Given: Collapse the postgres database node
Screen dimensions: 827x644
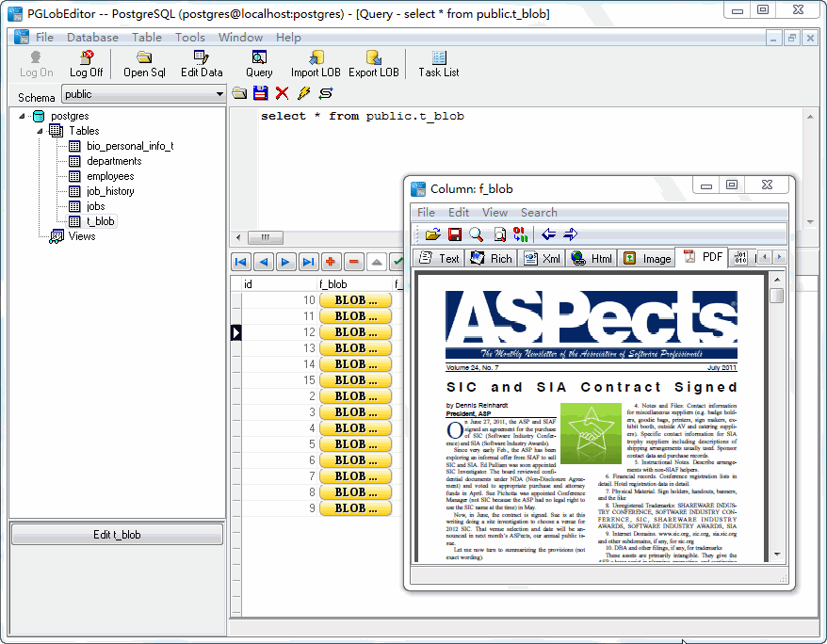Looking at the screenshot, I should click(22, 116).
